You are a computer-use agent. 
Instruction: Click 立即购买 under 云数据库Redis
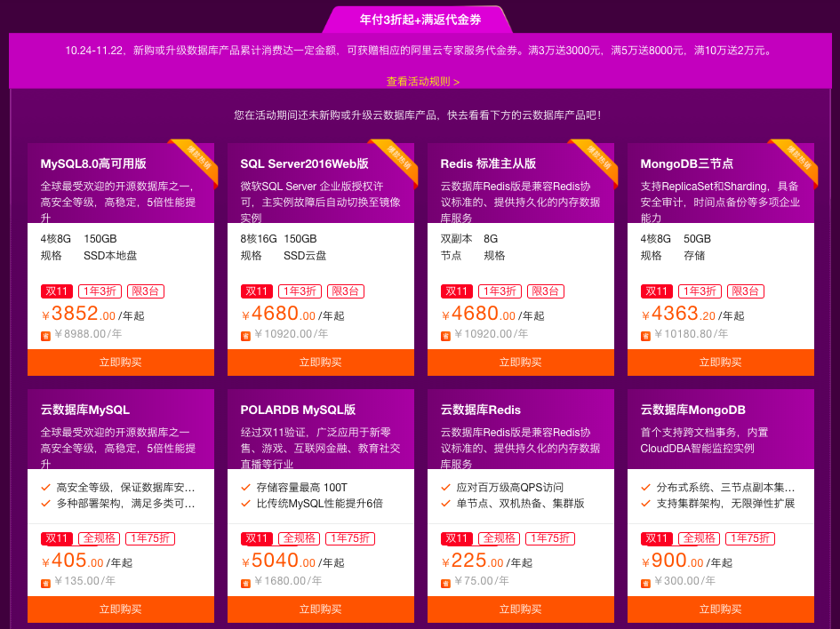click(521, 609)
